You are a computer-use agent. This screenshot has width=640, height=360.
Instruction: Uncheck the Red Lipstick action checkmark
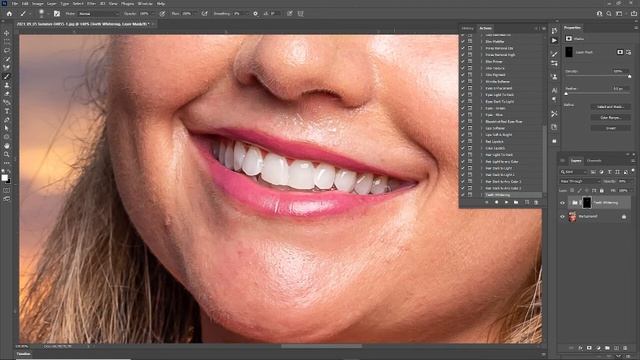(463, 142)
